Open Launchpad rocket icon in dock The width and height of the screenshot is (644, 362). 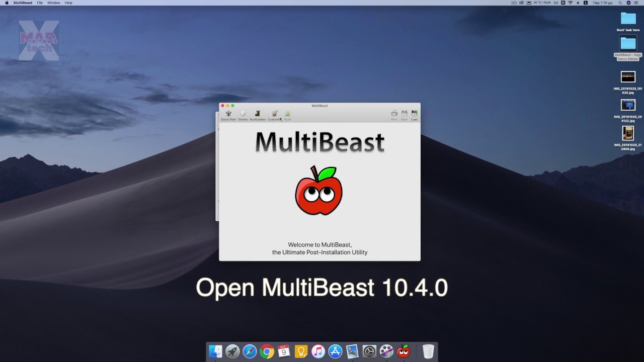pyautogui.click(x=232, y=351)
